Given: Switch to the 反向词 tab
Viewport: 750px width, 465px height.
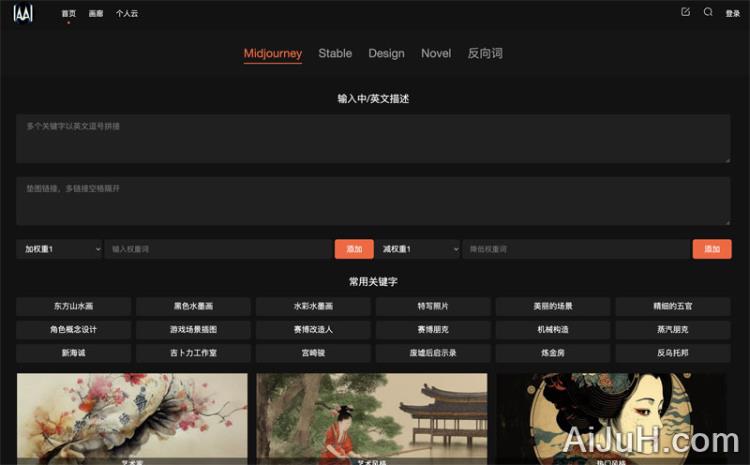Looking at the screenshot, I should 485,53.
